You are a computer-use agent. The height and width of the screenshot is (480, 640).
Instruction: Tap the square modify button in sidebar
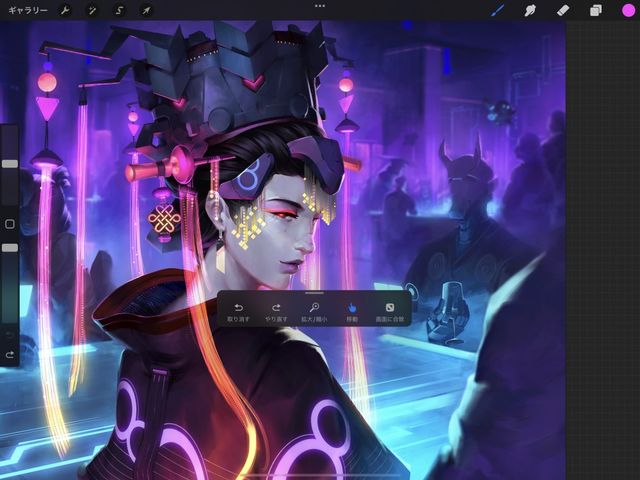[10, 224]
